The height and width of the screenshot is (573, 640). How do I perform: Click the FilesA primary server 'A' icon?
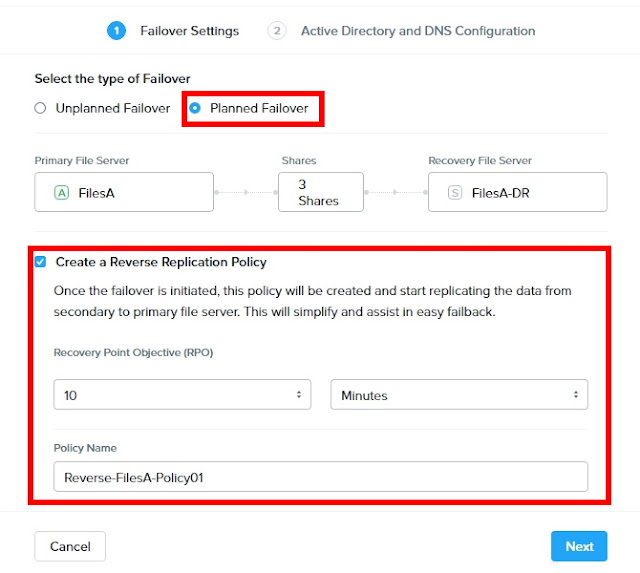[62, 193]
